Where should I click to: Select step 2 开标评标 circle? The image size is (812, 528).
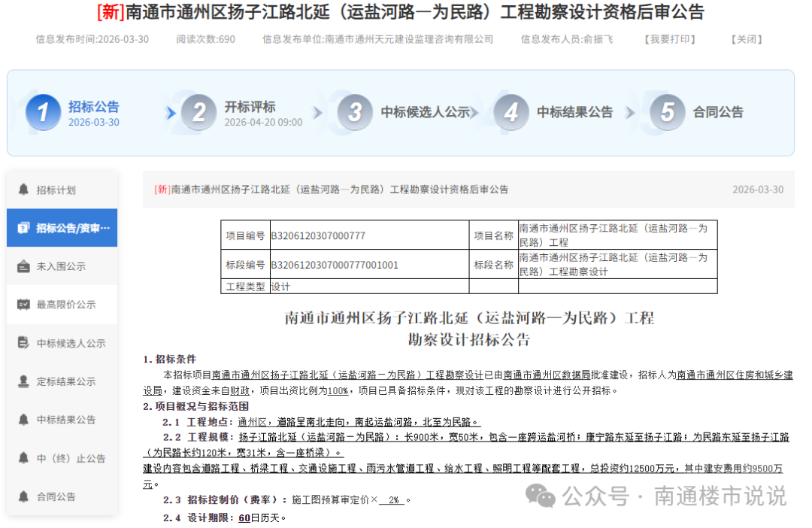click(x=198, y=113)
